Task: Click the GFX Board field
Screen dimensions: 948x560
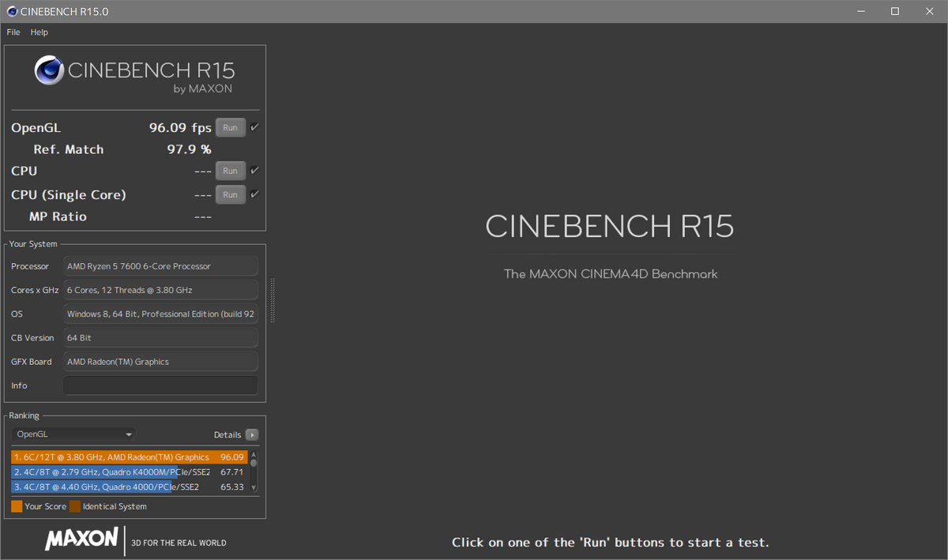Action: point(160,362)
